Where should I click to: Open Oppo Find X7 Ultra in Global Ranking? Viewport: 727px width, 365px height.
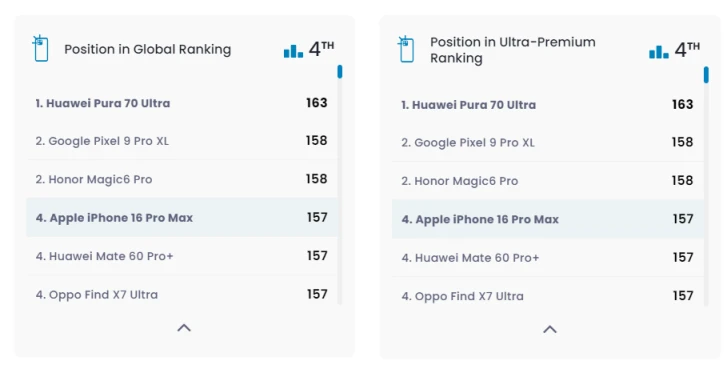(182, 294)
